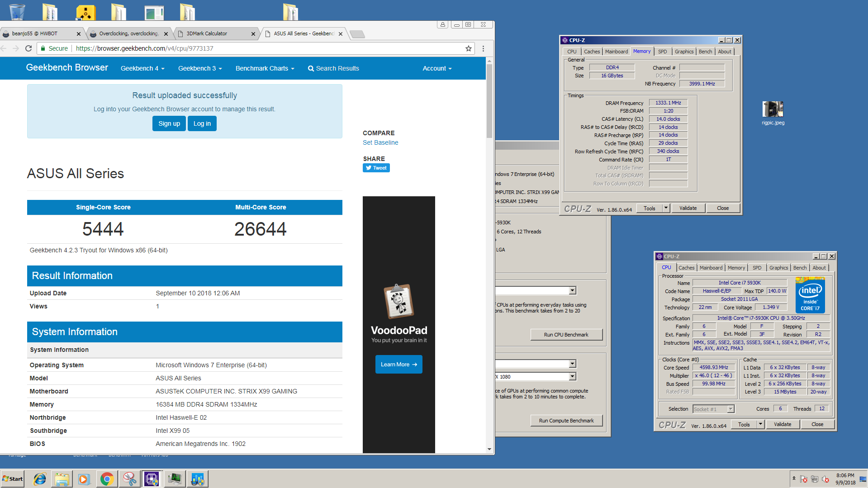Expand Tools dropdown arrow in top CPU-Z
This screenshot has width=868, height=488.
pos(666,208)
